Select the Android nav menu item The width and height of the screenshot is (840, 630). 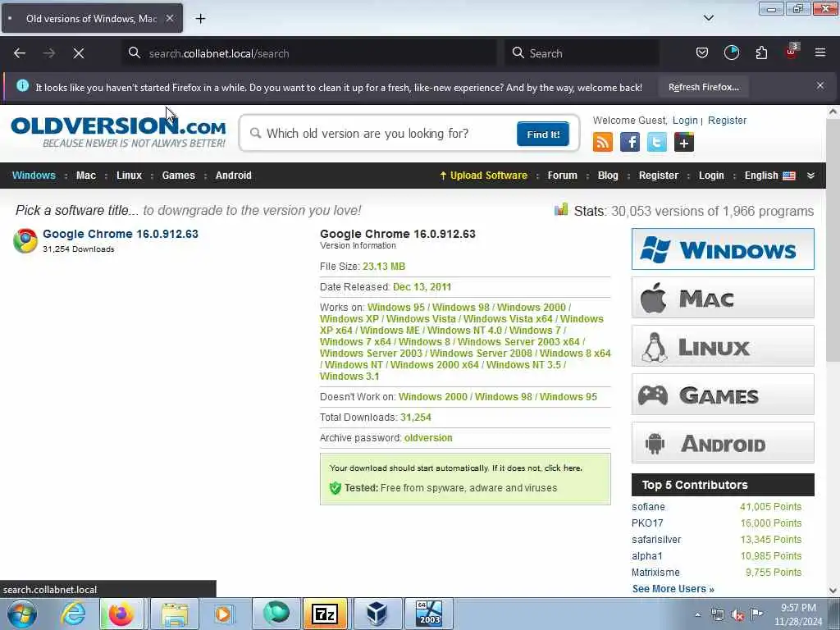tap(233, 176)
